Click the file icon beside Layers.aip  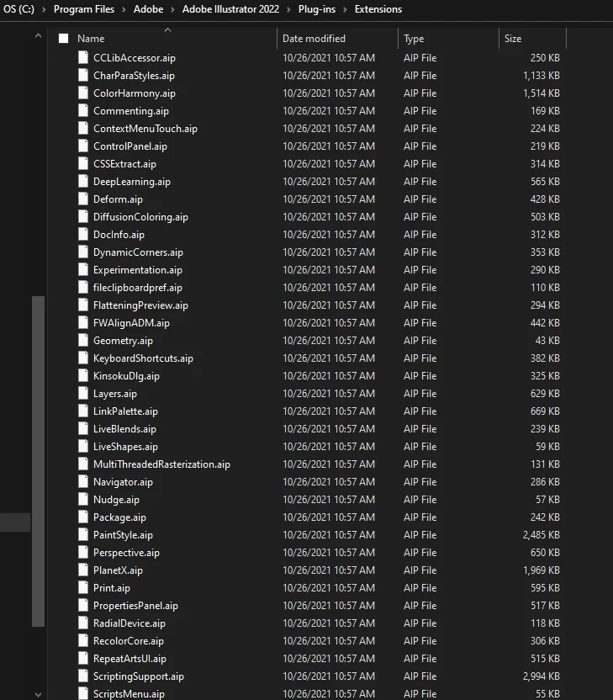point(83,393)
